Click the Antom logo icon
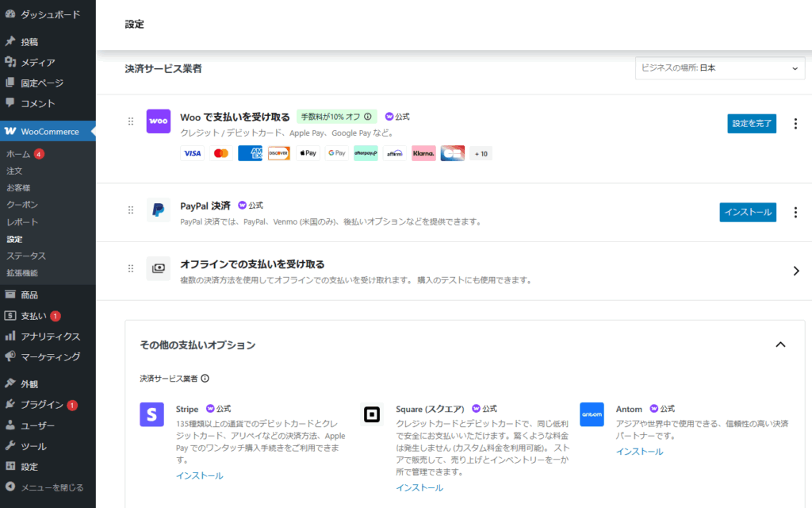The height and width of the screenshot is (508, 812). click(592, 414)
